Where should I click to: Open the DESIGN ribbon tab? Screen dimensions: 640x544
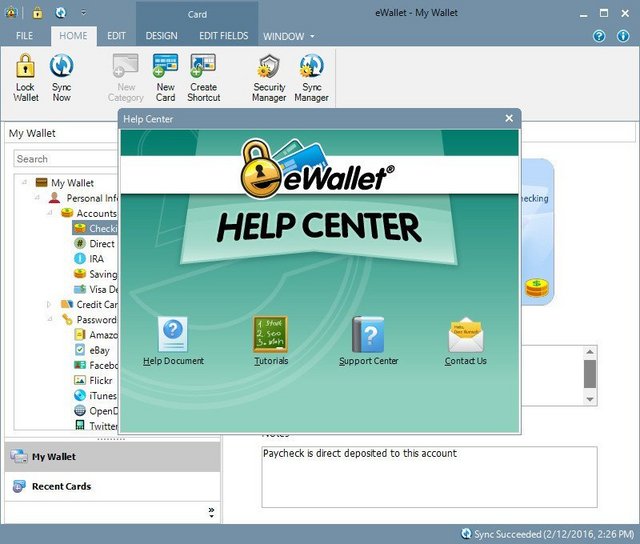[161, 36]
